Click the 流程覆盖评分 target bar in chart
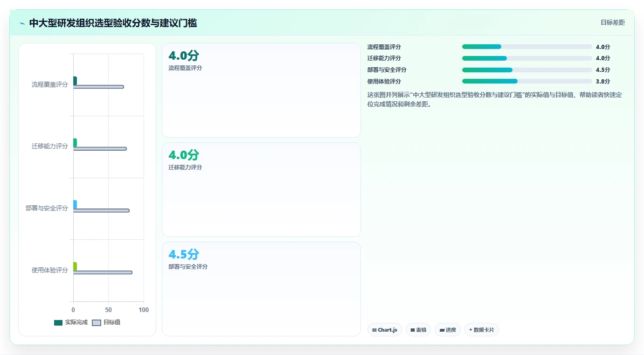 98,87
